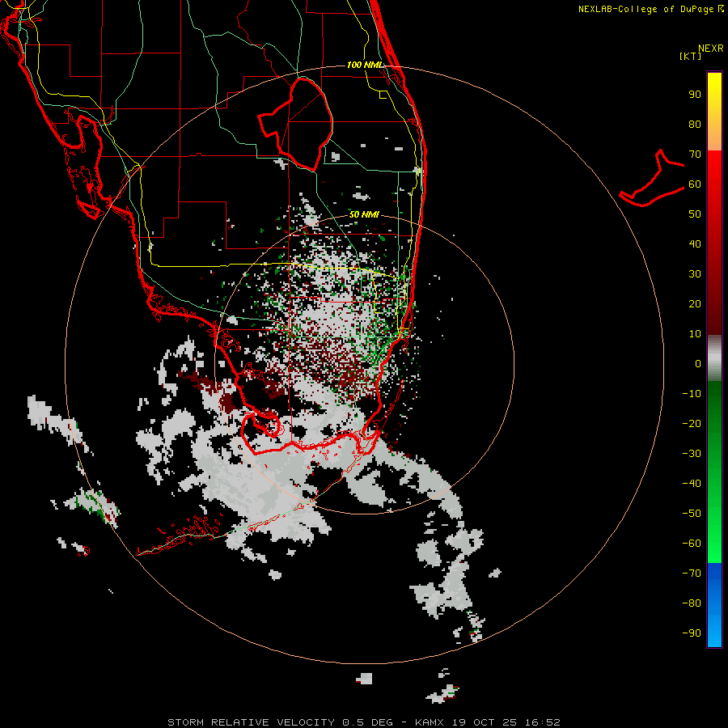The height and width of the screenshot is (728, 728).
Task: Click the 40 value on the velocity scale
Action: (695, 243)
